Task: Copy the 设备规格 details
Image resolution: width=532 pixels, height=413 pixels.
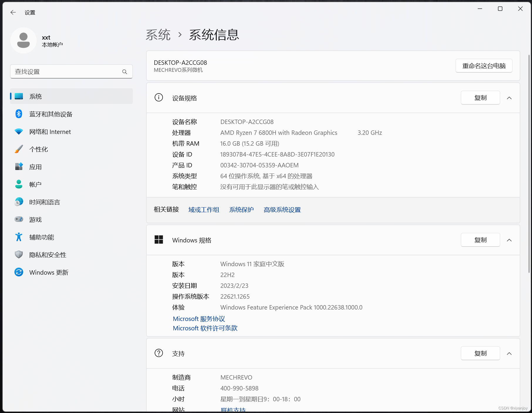Action: (x=480, y=98)
